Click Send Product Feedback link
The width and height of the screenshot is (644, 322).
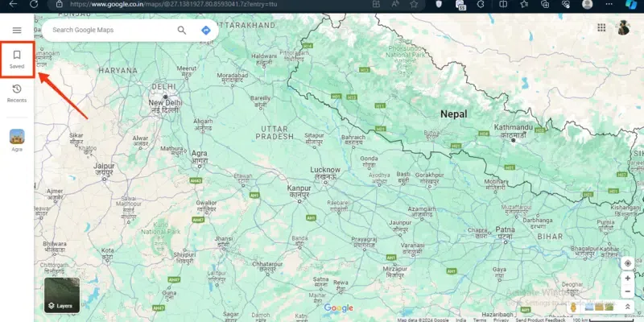click(x=540, y=320)
